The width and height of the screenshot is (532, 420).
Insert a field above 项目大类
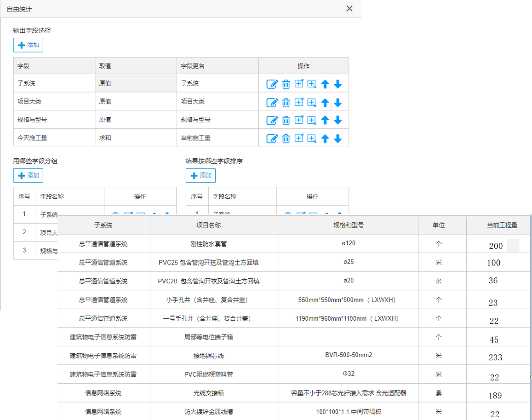coord(299,102)
